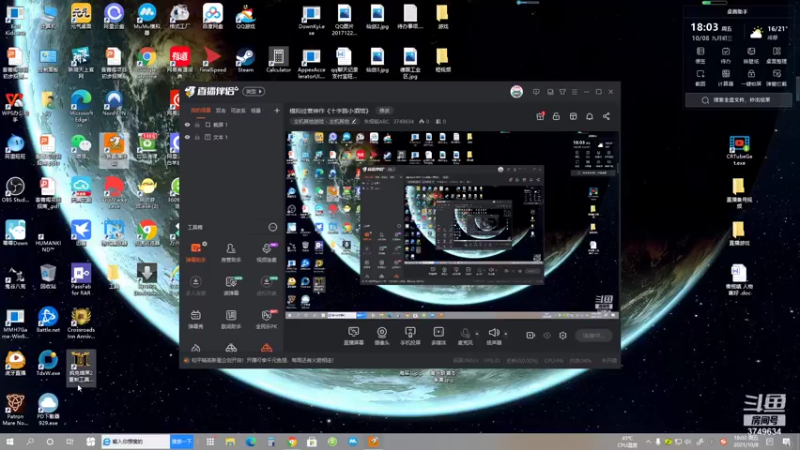The image size is (800, 450).
Task: Open the Task View taskbar button
Action: tap(70, 442)
